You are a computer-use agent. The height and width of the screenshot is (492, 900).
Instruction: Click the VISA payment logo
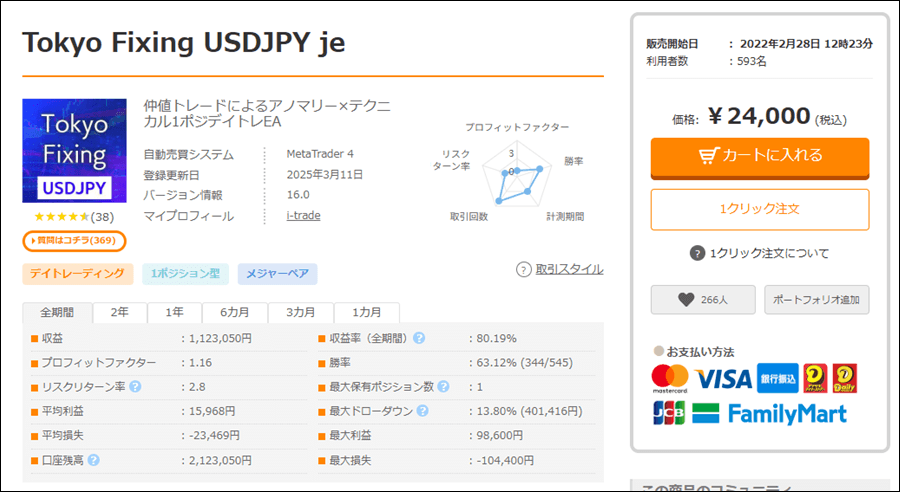pos(723,379)
